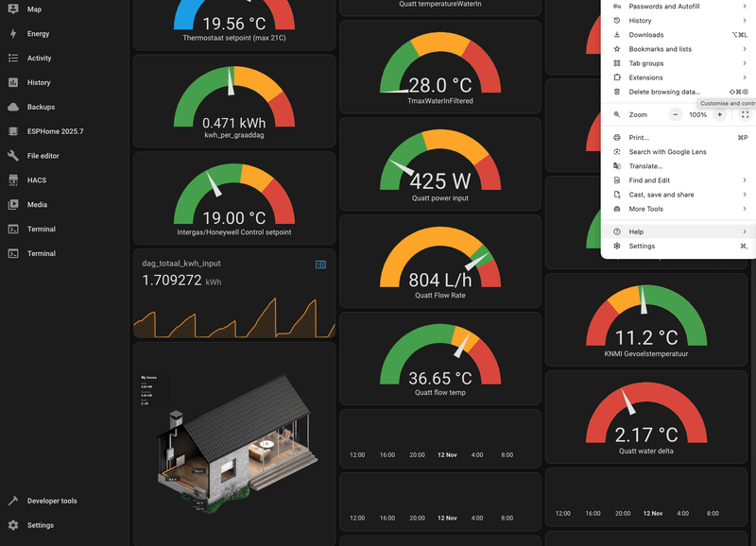This screenshot has width=756, height=546.
Task: Open the Energy lightning bolt icon
Action: click(x=13, y=34)
